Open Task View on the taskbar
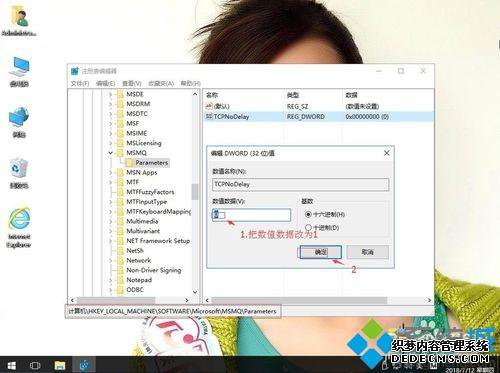The width and height of the screenshot is (500, 373). click(35, 365)
